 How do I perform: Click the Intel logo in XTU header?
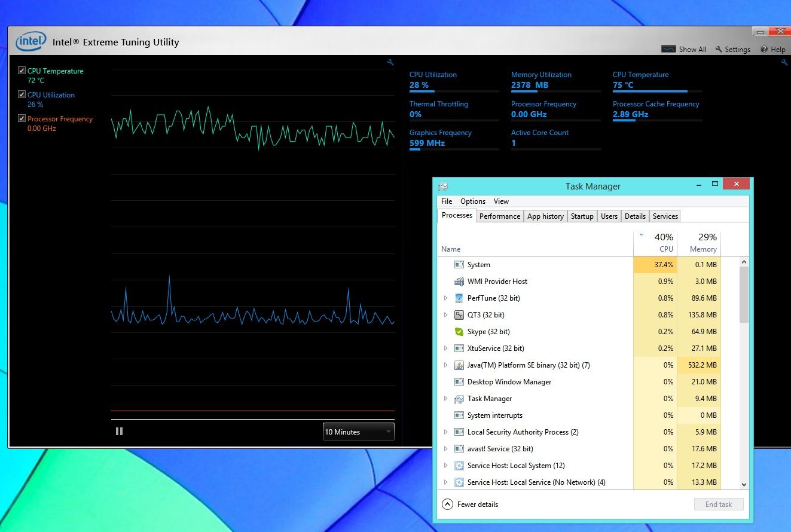point(31,41)
